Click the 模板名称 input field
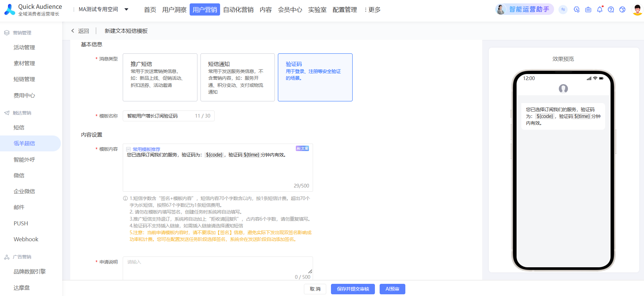This screenshot has width=644, height=296. [x=169, y=116]
